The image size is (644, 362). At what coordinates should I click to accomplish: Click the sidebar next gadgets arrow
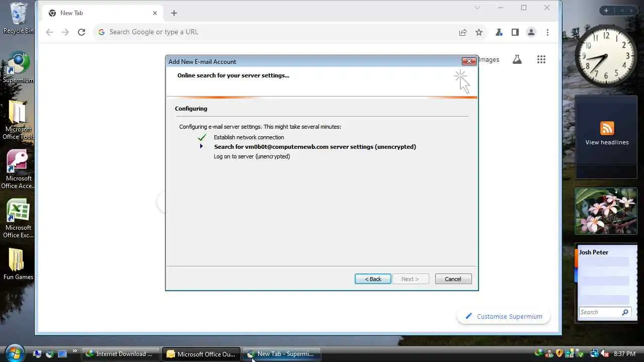click(x=631, y=11)
